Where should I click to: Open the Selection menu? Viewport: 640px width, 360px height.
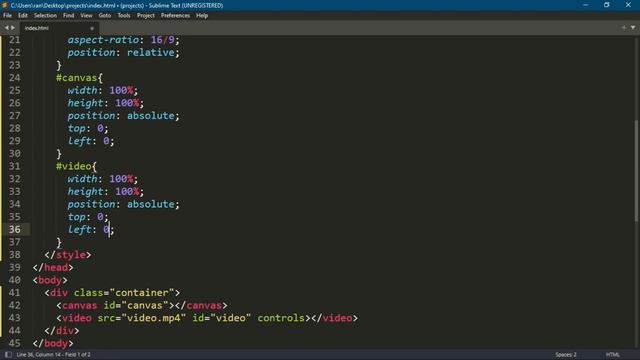[45, 16]
